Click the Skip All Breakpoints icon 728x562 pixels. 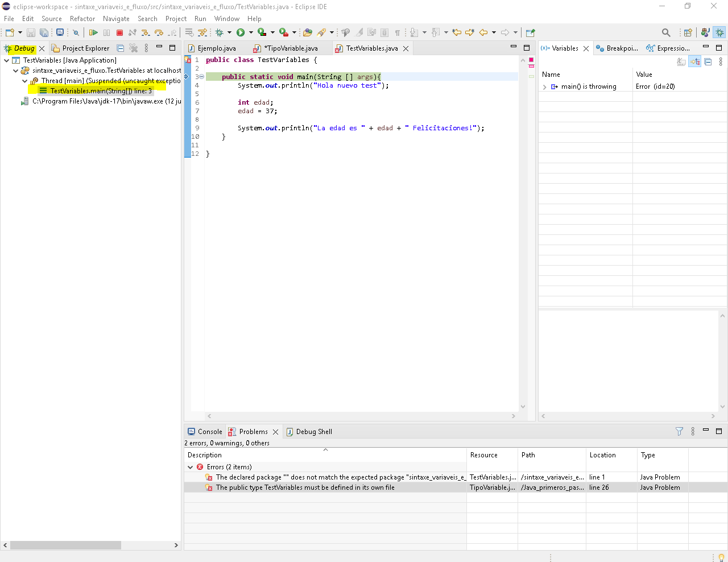point(76,32)
